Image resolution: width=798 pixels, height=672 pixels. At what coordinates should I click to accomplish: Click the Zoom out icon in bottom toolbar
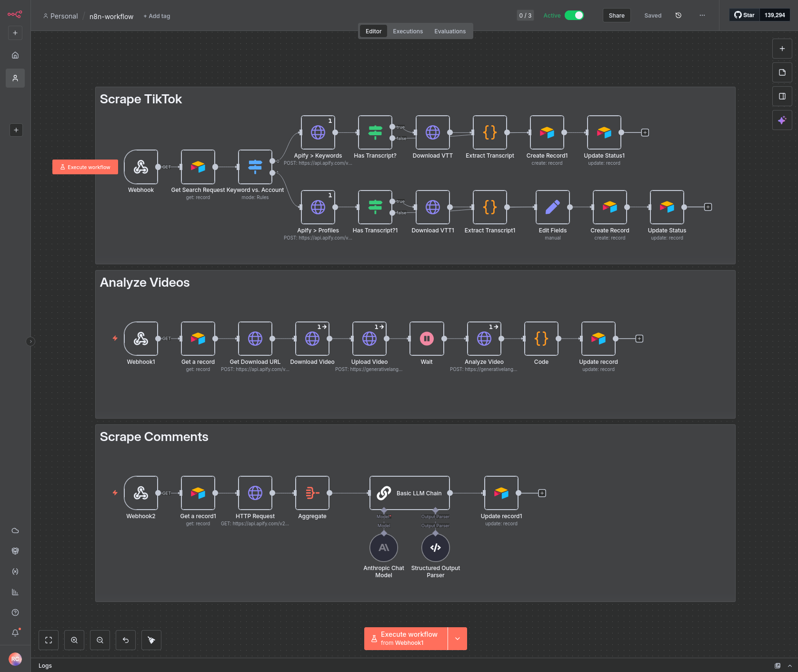pos(100,640)
